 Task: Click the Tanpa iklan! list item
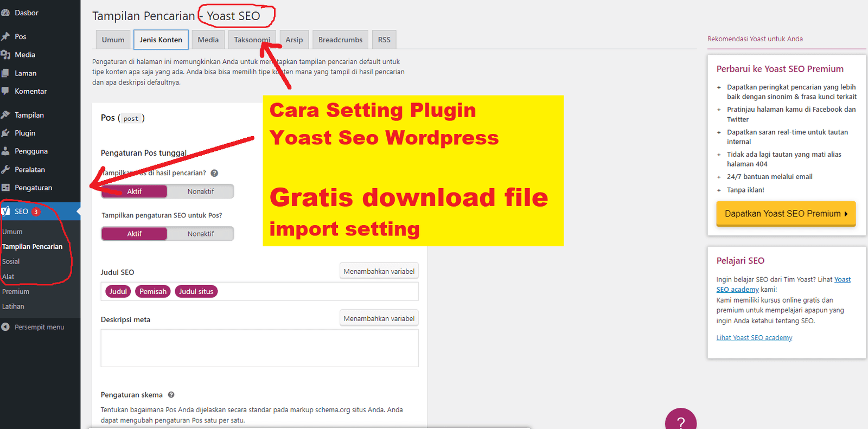click(x=745, y=190)
